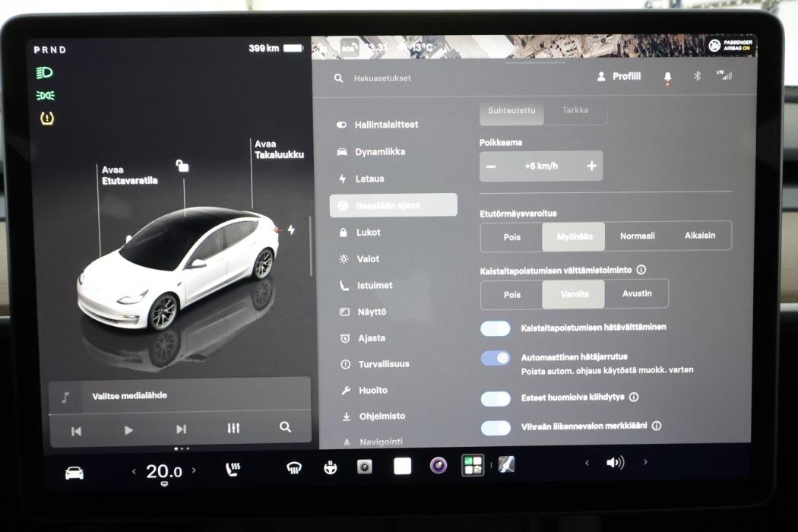Image resolution: width=798 pixels, height=532 pixels.
Task: Open the Valot lights settings
Action: [x=359, y=258]
